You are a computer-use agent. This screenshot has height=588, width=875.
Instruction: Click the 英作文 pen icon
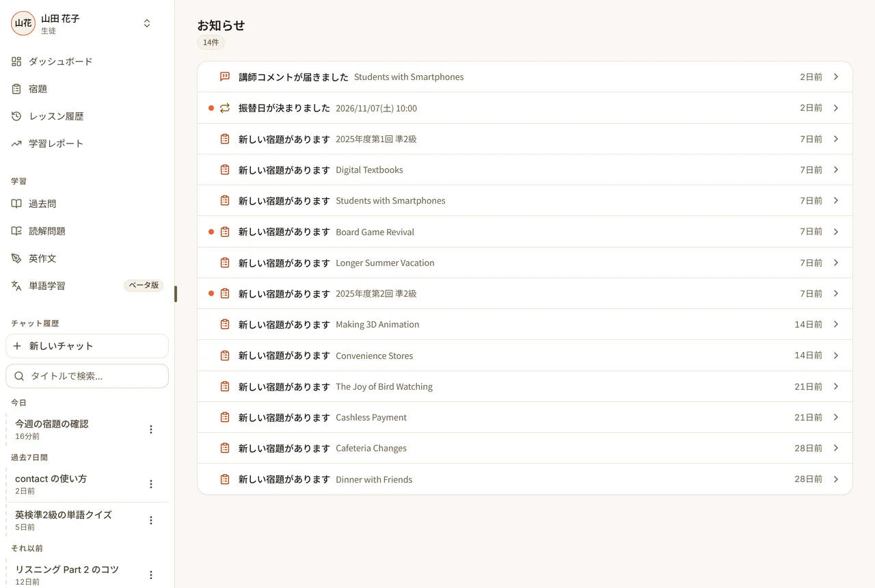click(x=16, y=258)
